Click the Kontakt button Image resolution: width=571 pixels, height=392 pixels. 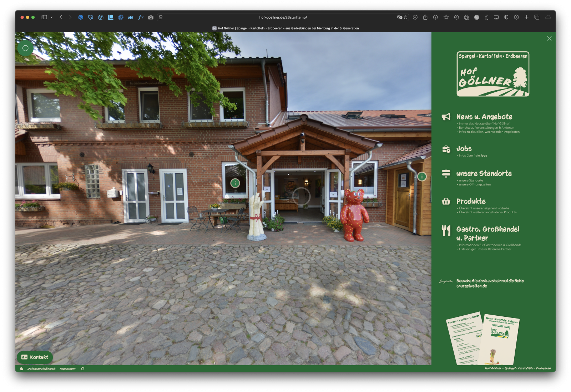(x=35, y=357)
